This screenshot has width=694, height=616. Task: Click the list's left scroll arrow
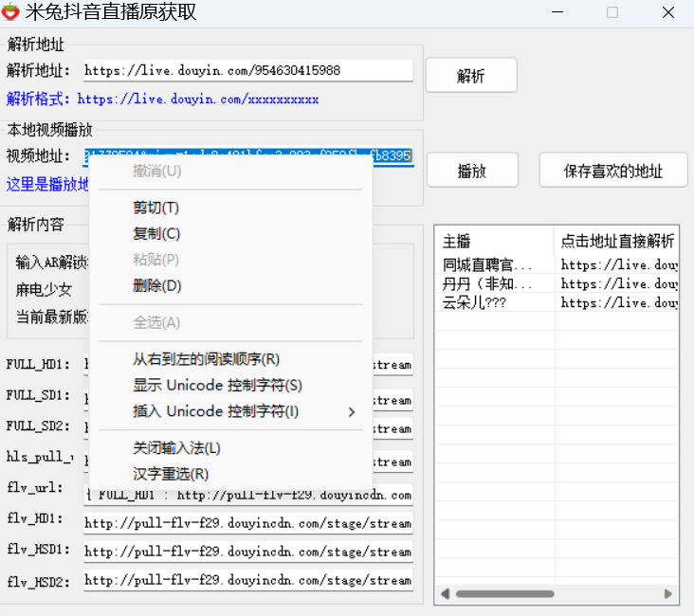click(x=446, y=594)
